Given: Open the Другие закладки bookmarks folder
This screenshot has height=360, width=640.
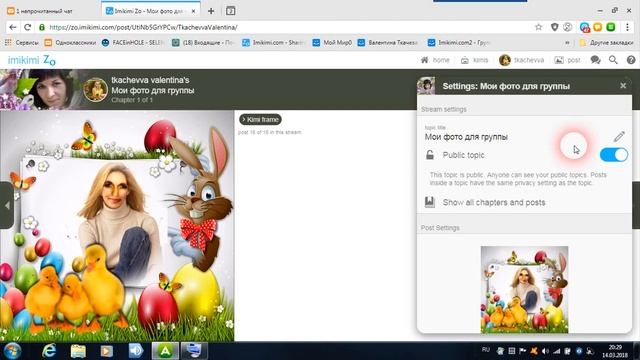Looking at the screenshot, I should tap(607, 42).
